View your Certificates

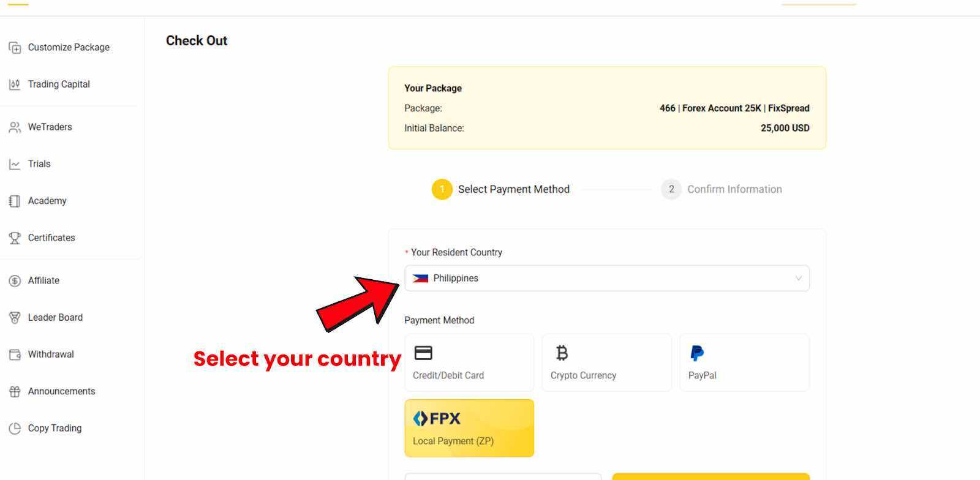pos(51,238)
